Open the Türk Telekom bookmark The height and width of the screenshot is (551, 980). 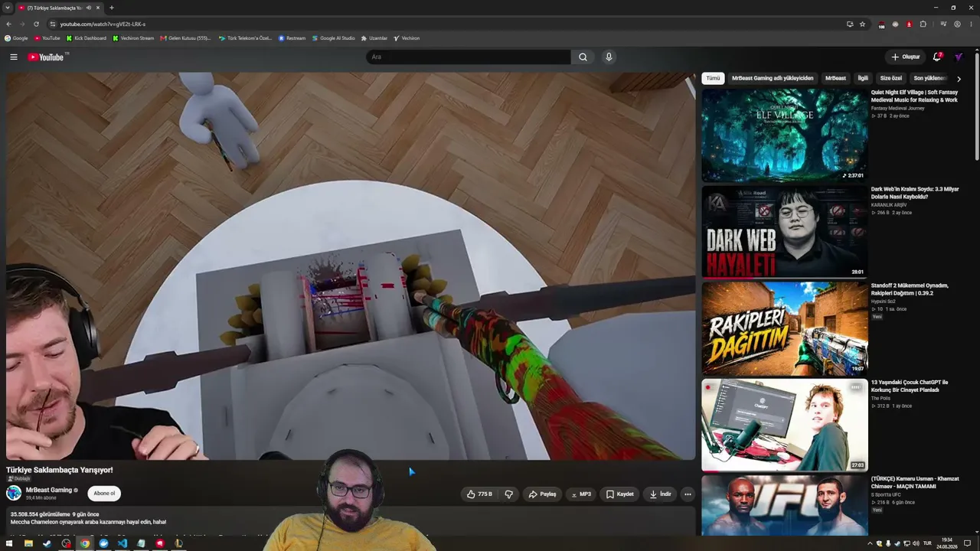(x=245, y=38)
